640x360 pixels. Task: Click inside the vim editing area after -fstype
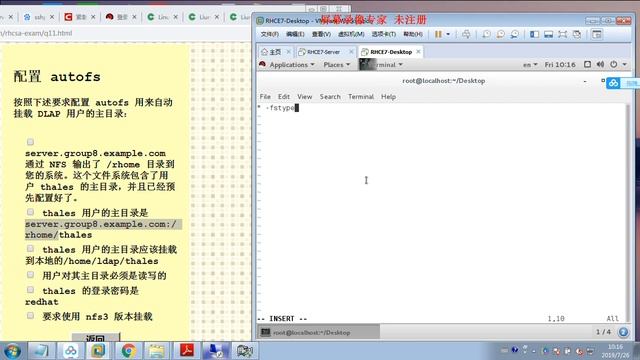pyautogui.click(x=297, y=108)
